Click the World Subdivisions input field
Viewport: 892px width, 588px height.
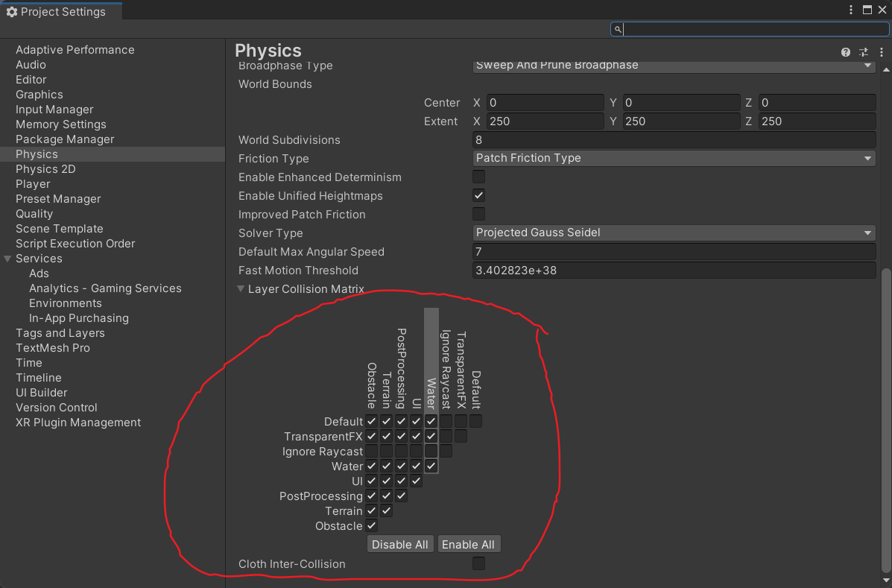point(674,140)
